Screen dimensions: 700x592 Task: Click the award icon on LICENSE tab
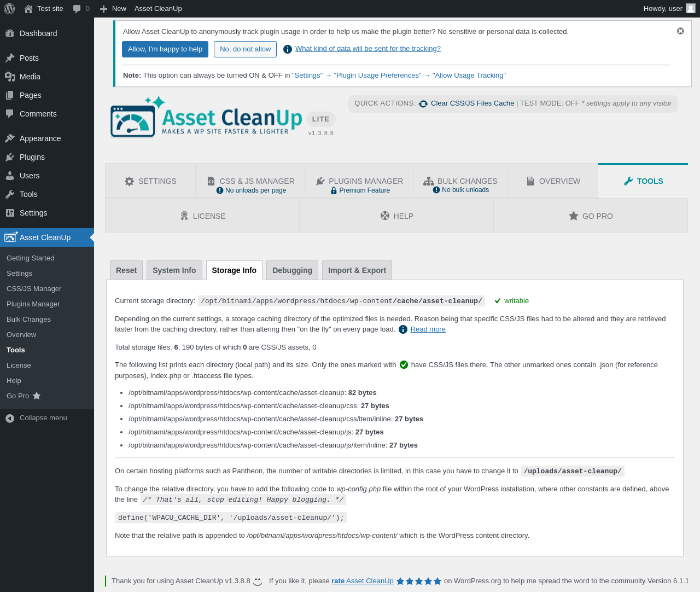184,216
